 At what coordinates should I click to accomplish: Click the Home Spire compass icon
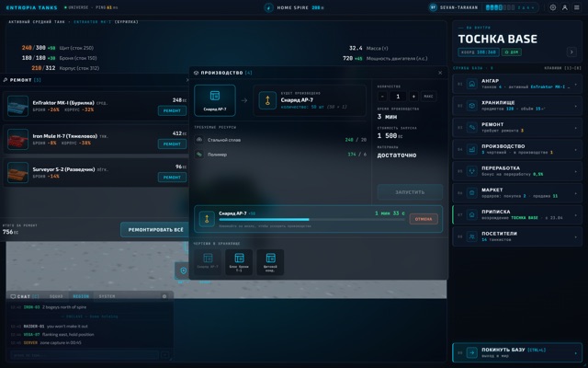click(268, 7)
